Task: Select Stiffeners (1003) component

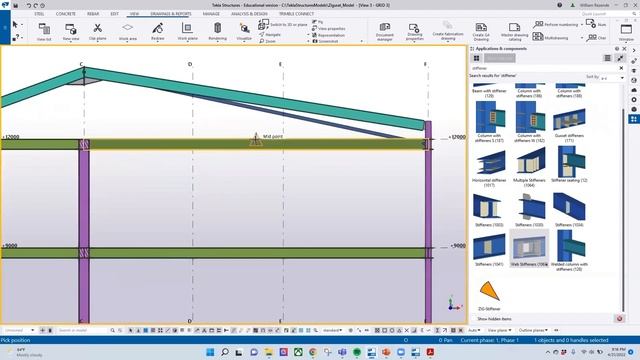Action: (x=489, y=210)
